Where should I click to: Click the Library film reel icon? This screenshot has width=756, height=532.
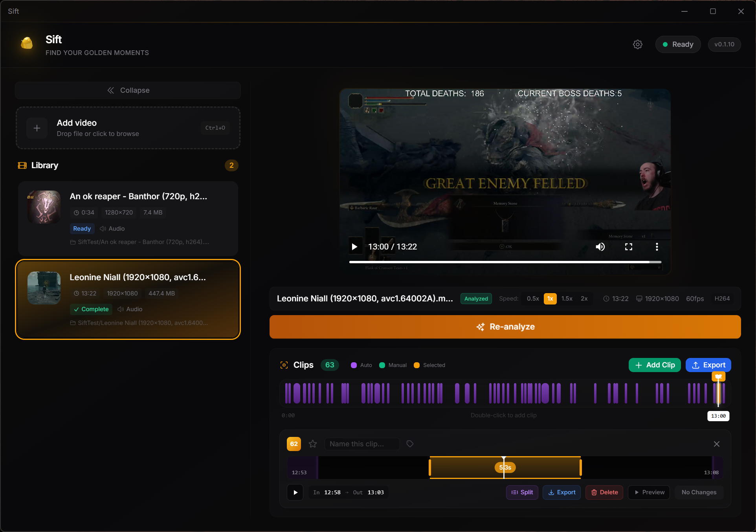22,165
